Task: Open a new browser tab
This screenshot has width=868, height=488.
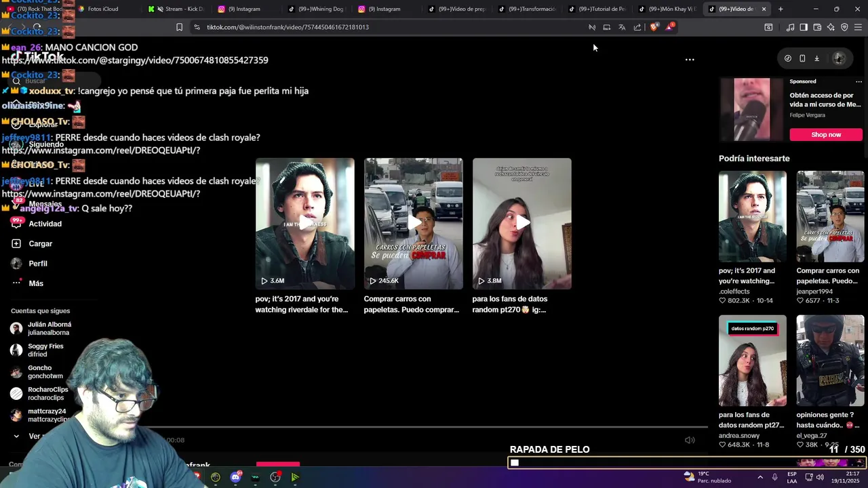Action: pyautogui.click(x=781, y=9)
